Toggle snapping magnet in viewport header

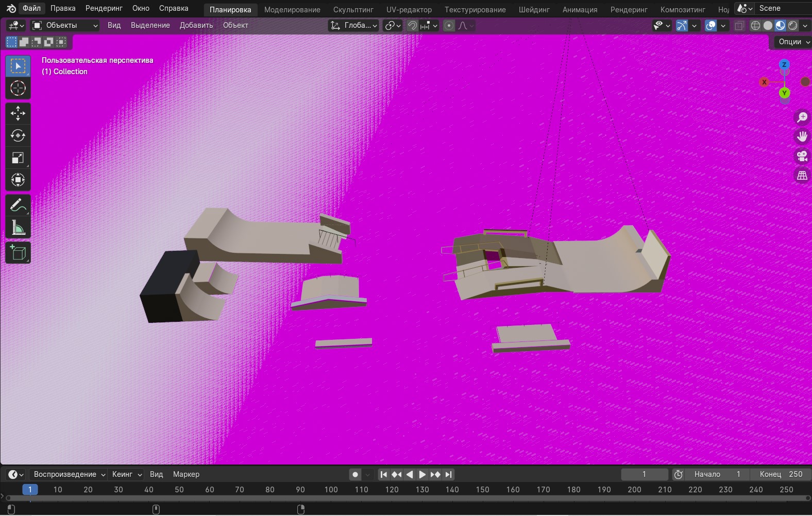(x=412, y=25)
